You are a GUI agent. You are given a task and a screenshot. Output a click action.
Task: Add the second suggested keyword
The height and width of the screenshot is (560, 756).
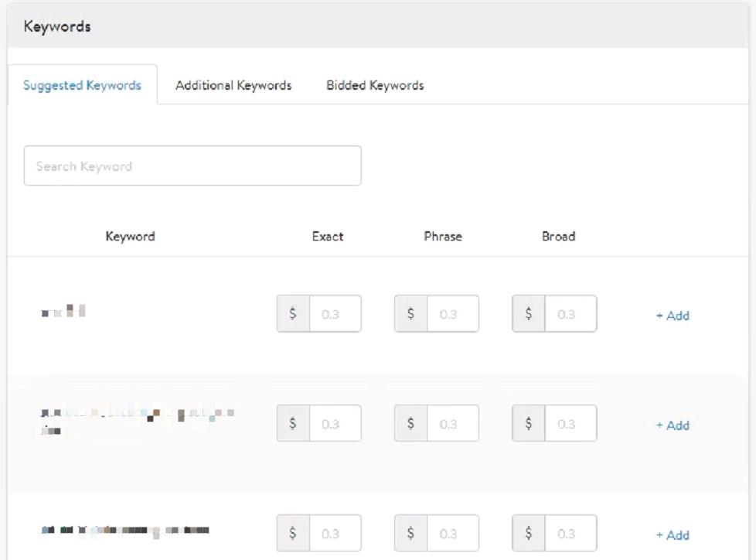pyautogui.click(x=673, y=425)
